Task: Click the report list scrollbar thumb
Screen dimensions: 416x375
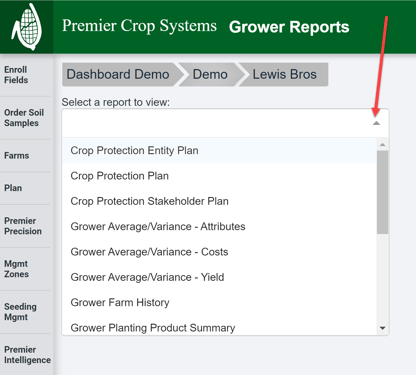Action: click(x=382, y=192)
